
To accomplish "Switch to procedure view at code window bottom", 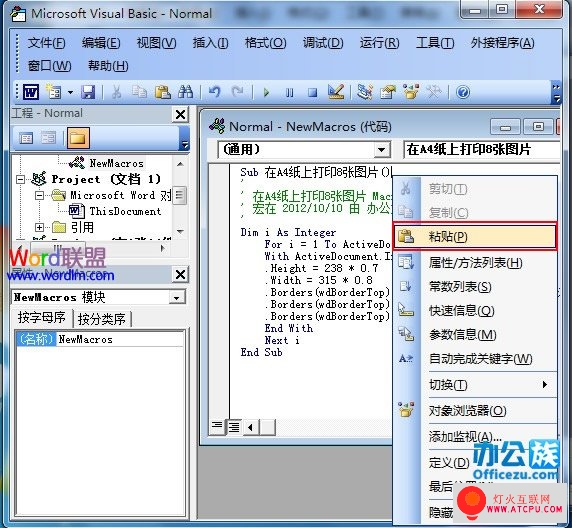I will point(217,426).
